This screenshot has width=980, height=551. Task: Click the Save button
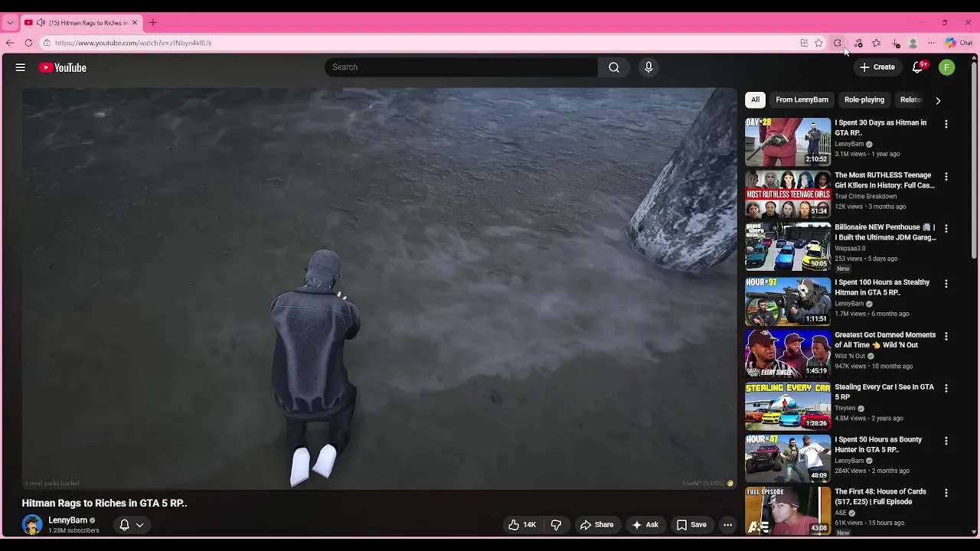tap(691, 525)
